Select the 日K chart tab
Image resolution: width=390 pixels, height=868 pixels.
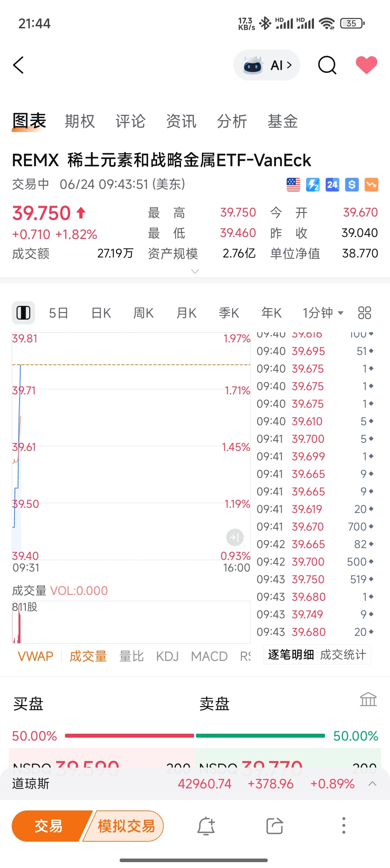[x=101, y=313]
